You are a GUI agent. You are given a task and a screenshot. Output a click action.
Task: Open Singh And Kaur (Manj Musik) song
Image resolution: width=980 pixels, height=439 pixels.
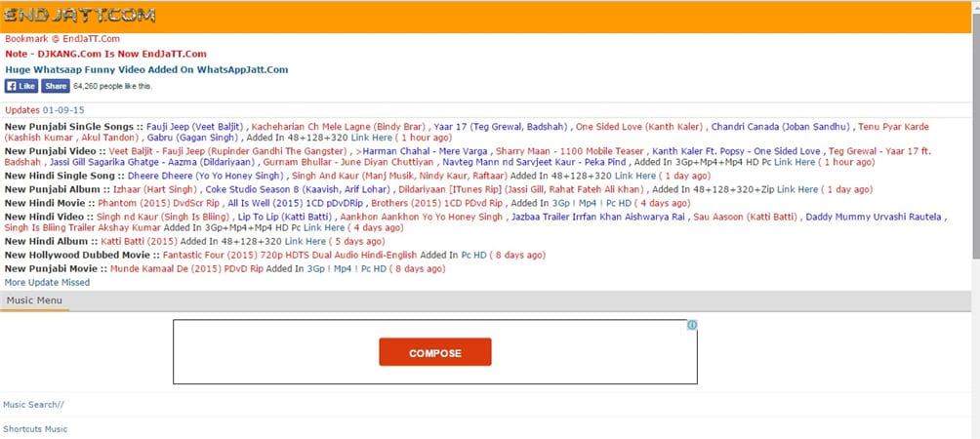point(400,177)
